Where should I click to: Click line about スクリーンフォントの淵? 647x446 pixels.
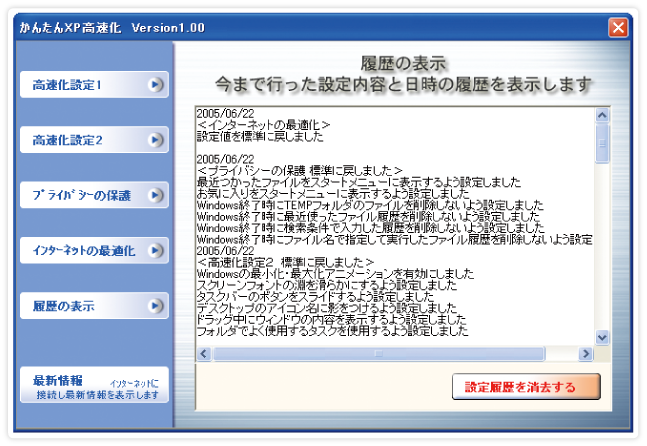[x=327, y=285]
